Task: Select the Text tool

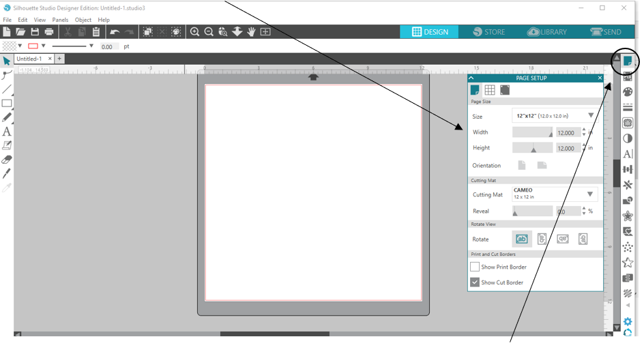Action: [7, 132]
